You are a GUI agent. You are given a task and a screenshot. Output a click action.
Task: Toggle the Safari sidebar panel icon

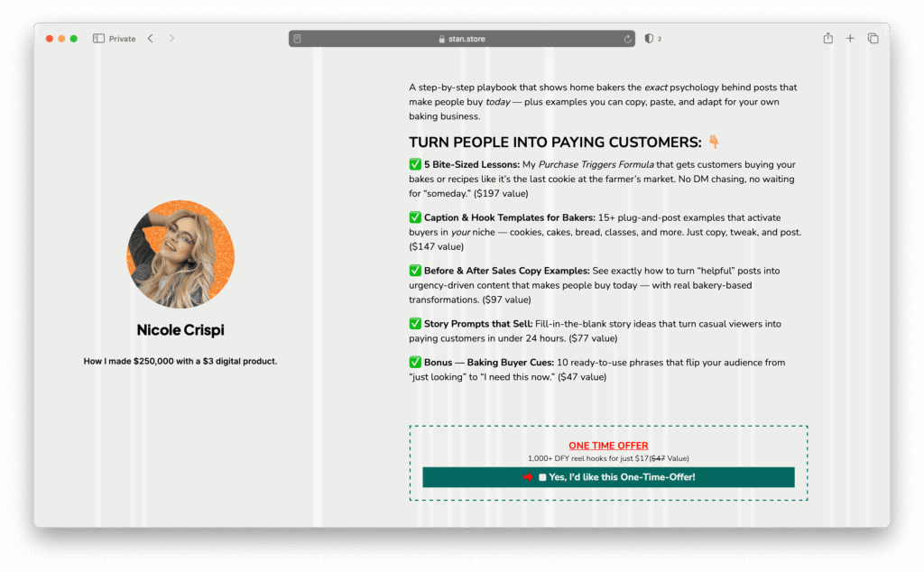pyautogui.click(x=98, y=39)
